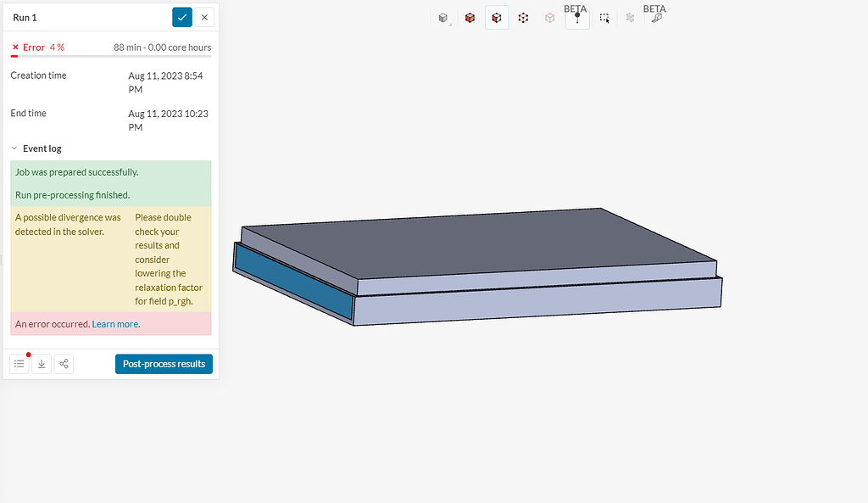This screenshot has width=868, height=503.
Task: Toggle the transparent geometry cube icon
Action: pos(549,17)
